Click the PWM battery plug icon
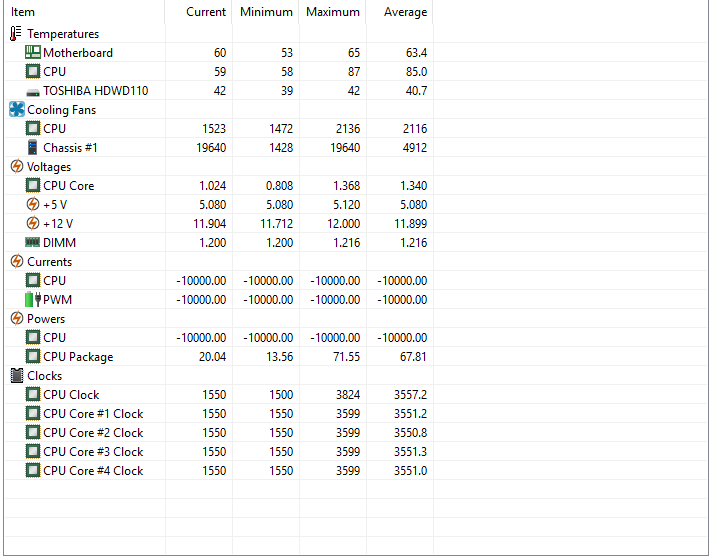The height and width of the screenshot is (556, 711). coord(33,300)
